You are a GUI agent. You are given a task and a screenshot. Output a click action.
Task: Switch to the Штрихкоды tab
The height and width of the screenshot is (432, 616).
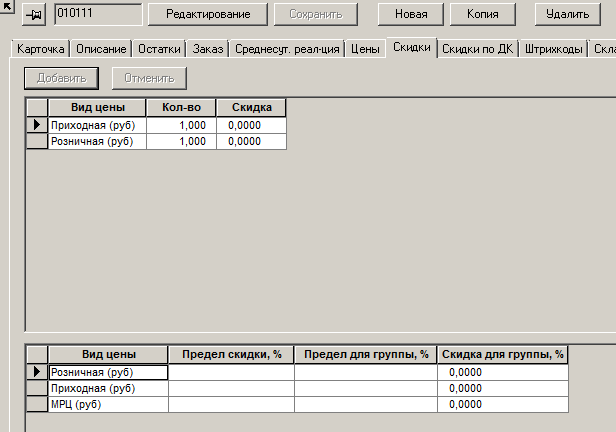click(x=554, y=49)
